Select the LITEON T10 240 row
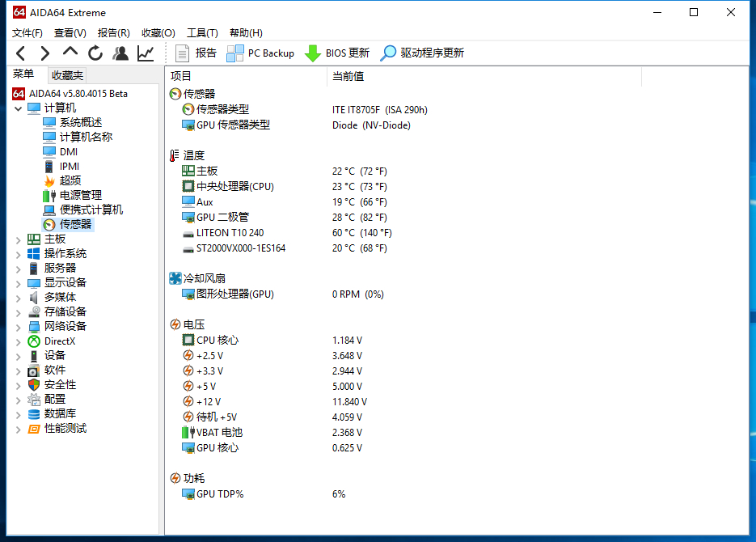This screenshot has height=542, width=756. pos(287,232)
